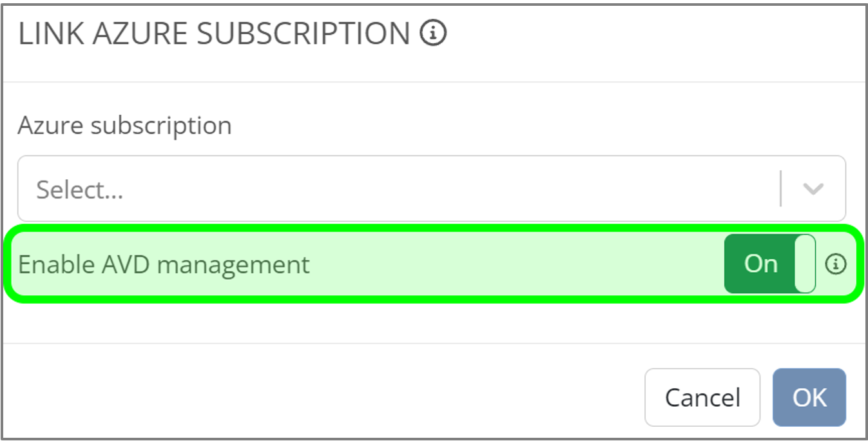The height and width of the screenshot is (441, 868).
Task: Click the "Enable AVD management" label
Action: pyautogui.click(x=164, y=264)
